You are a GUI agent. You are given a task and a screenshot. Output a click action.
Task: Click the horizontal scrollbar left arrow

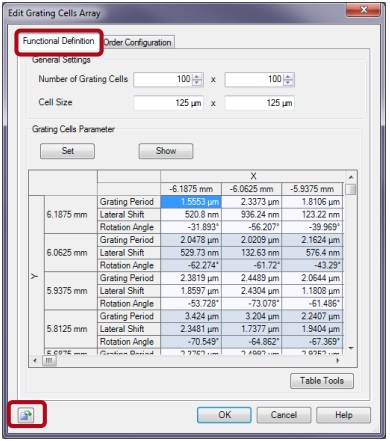click(35, 360)
